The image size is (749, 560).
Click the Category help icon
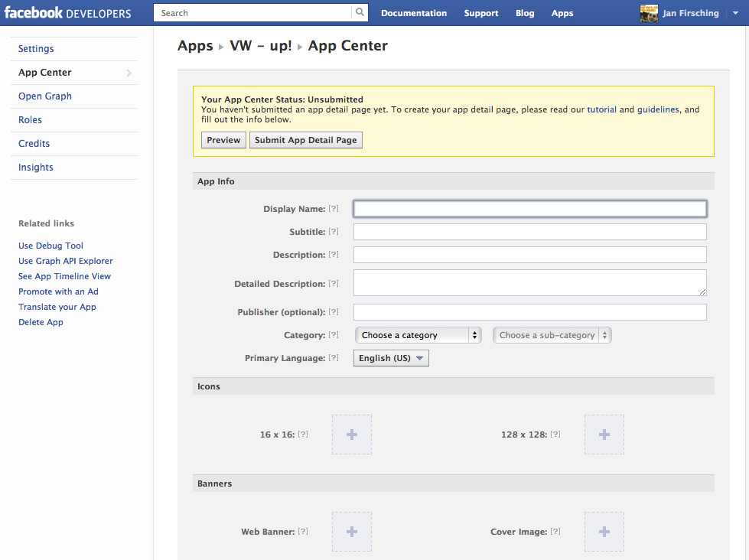(334, 335)
